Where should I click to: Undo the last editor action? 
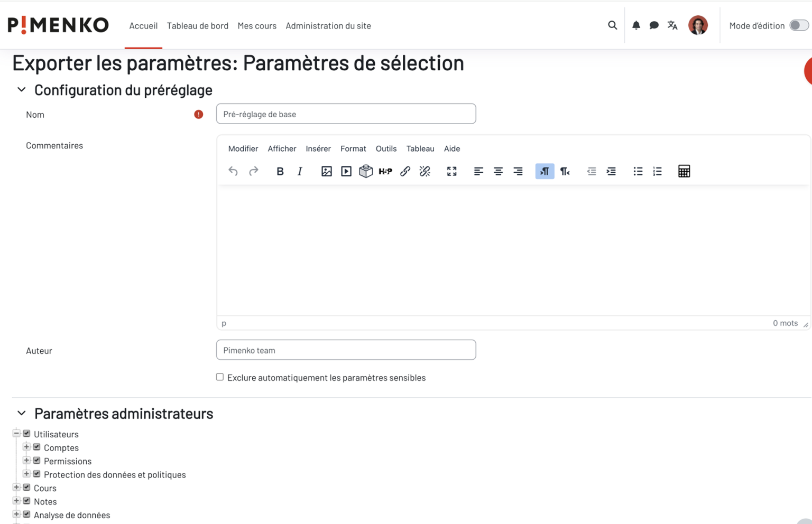(233, 171)
